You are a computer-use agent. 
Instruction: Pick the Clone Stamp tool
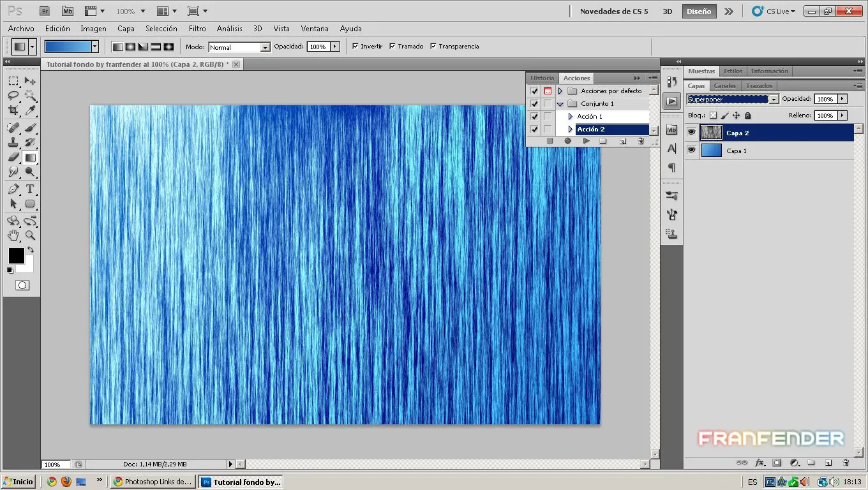point(13,142)
